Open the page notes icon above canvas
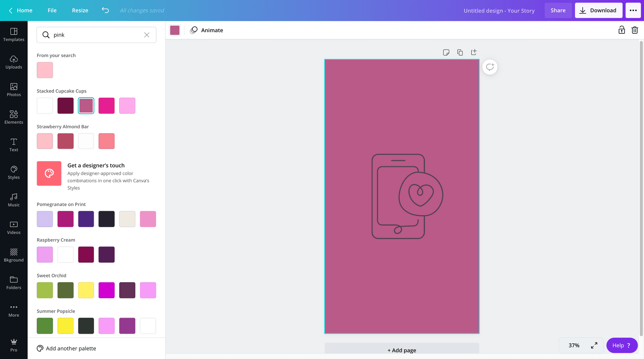 point(446,52)
